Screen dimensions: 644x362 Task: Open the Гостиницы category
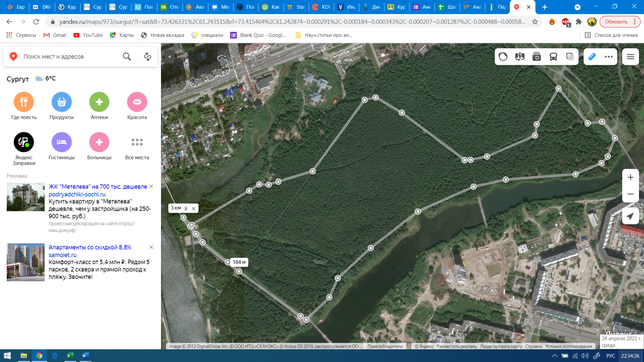(x=61, y=146)
